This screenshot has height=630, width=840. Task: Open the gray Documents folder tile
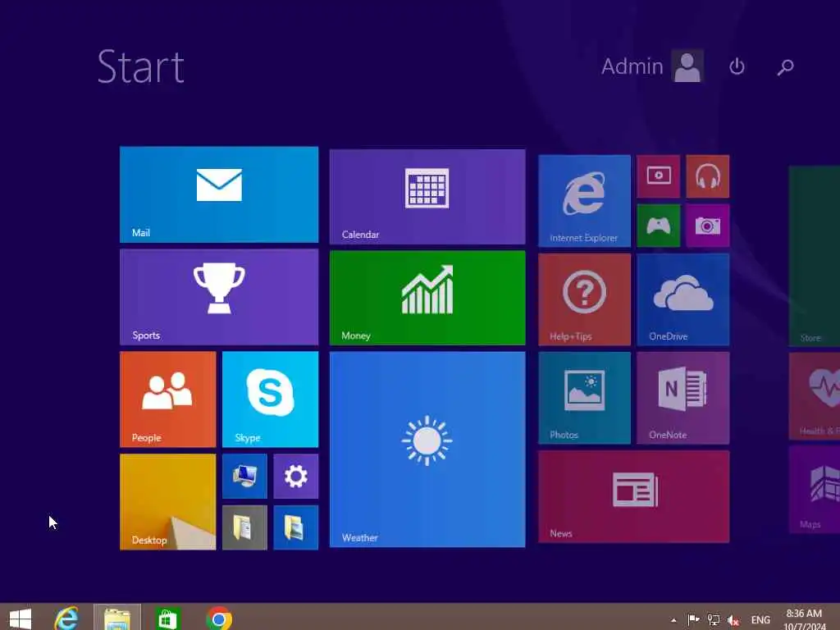(244, 527)
